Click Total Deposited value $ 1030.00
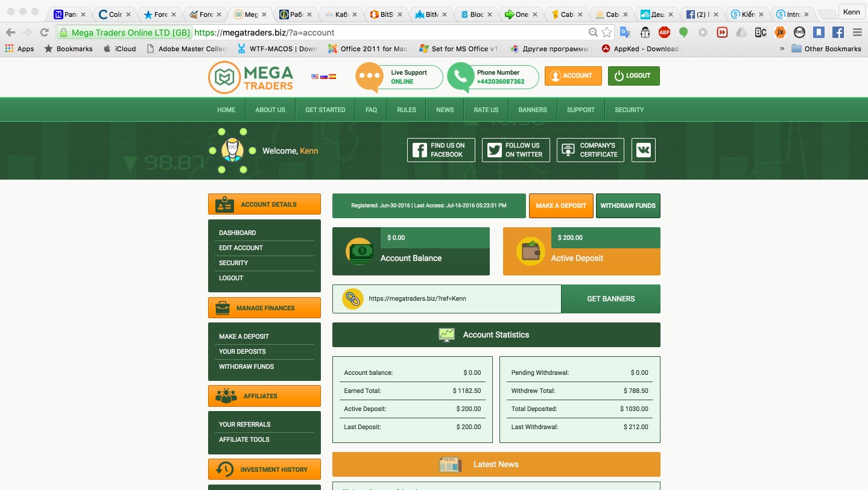 [x=634, y=409]
